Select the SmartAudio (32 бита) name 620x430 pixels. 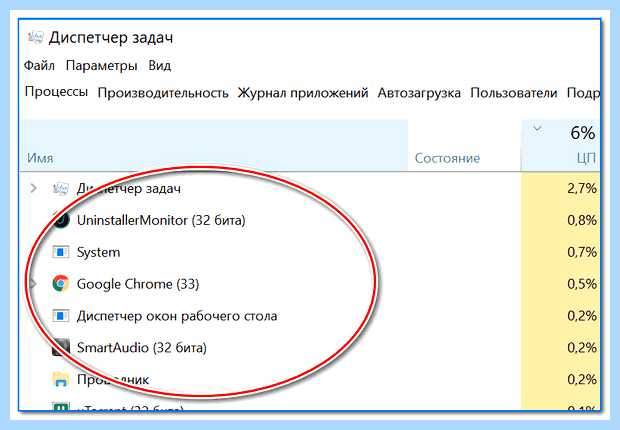pyautogui.click(x=142, y=348)
